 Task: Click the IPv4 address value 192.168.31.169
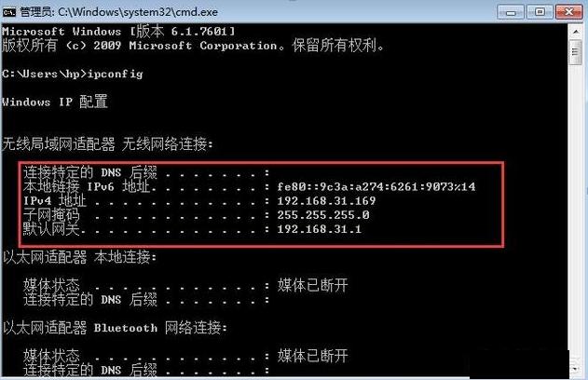pyautogui.click(x=326, y=201)
